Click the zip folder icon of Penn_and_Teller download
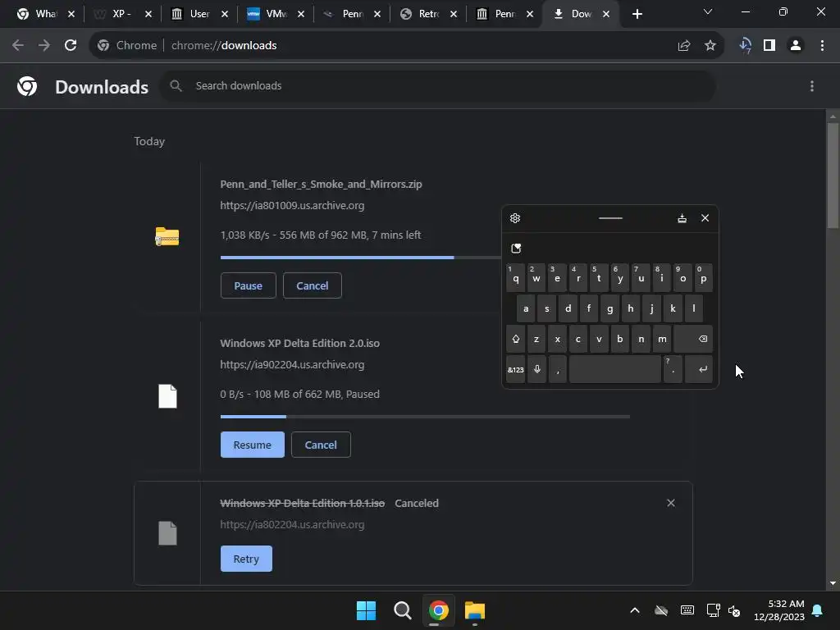This screenshot has height=630, width=840. coord(167,236)
